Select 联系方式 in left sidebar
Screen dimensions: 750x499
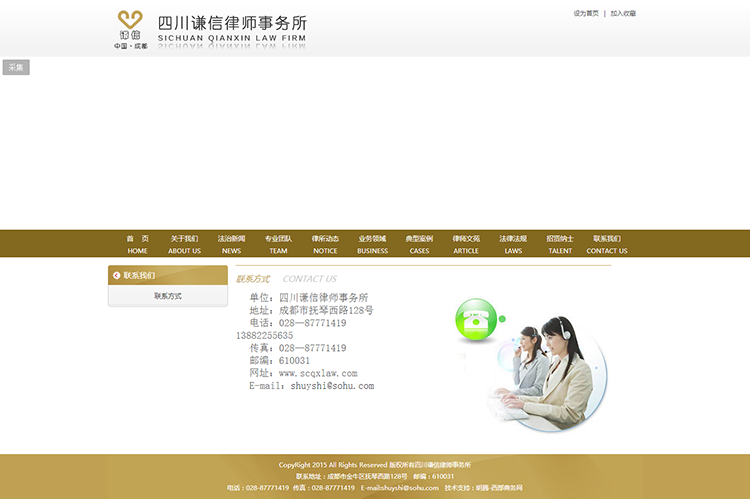tap(168, 296)
